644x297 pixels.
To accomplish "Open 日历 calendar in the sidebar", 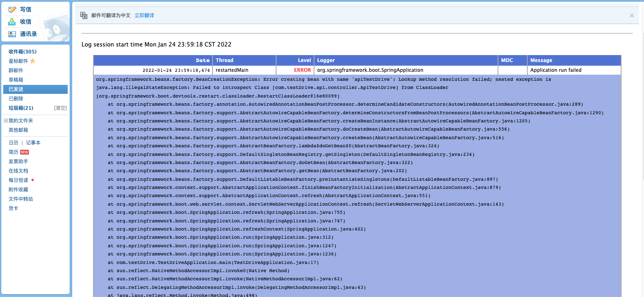I will point(13,143).
